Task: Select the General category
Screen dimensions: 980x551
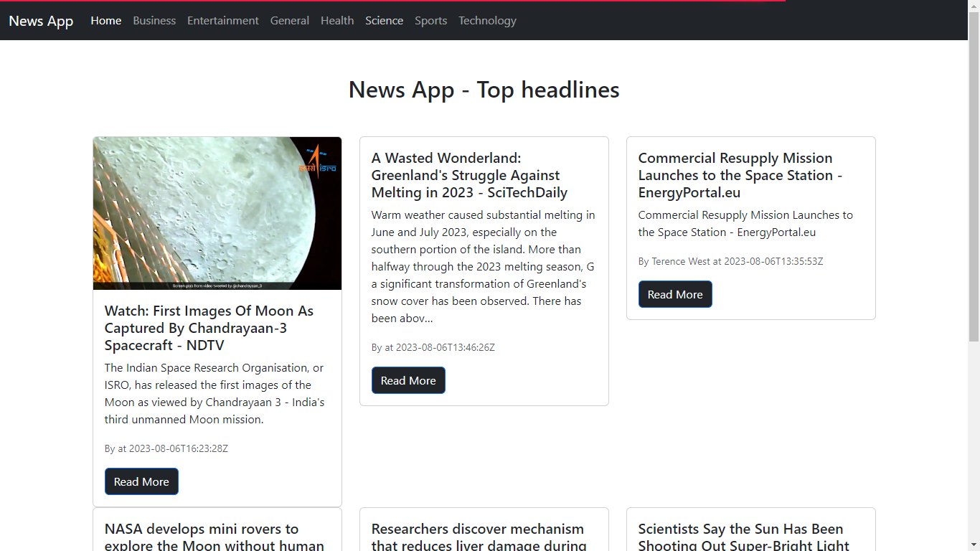Action: 290,21
